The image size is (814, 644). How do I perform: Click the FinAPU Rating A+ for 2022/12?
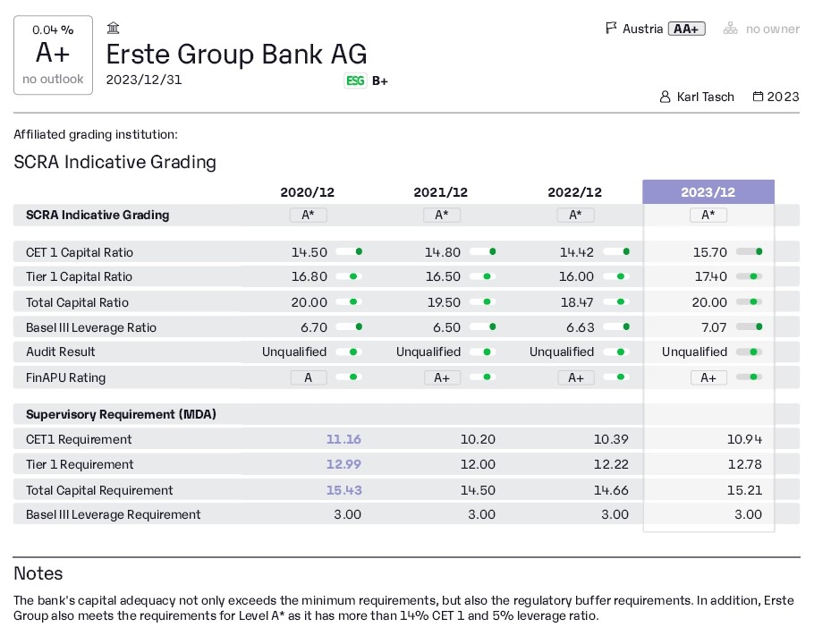click(x=576, y=377)
